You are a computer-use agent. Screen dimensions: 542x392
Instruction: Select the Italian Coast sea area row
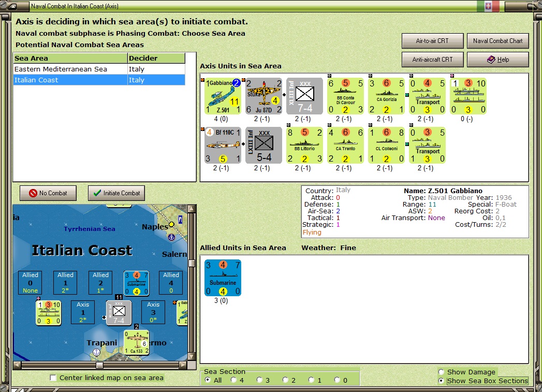click(x=99, y=80)
